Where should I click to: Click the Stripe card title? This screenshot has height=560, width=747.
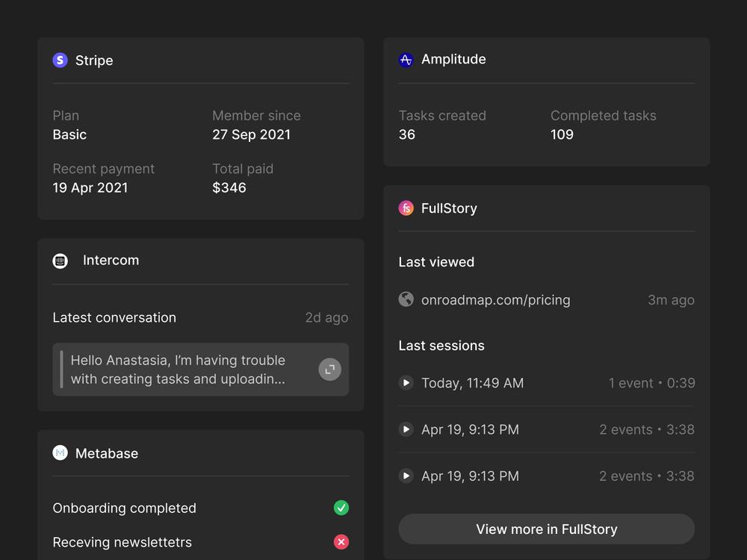[94, 60]
